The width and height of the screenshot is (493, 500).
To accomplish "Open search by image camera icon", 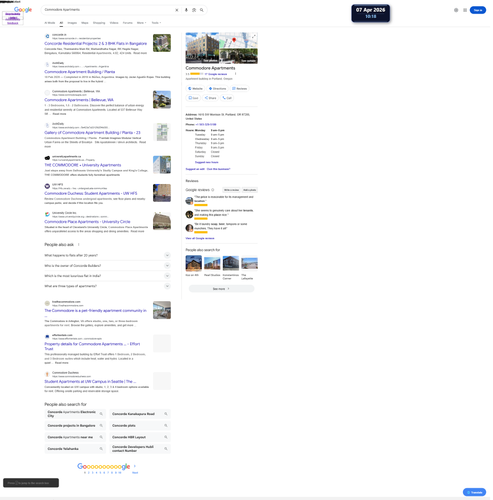I will (x=194, y=10).
